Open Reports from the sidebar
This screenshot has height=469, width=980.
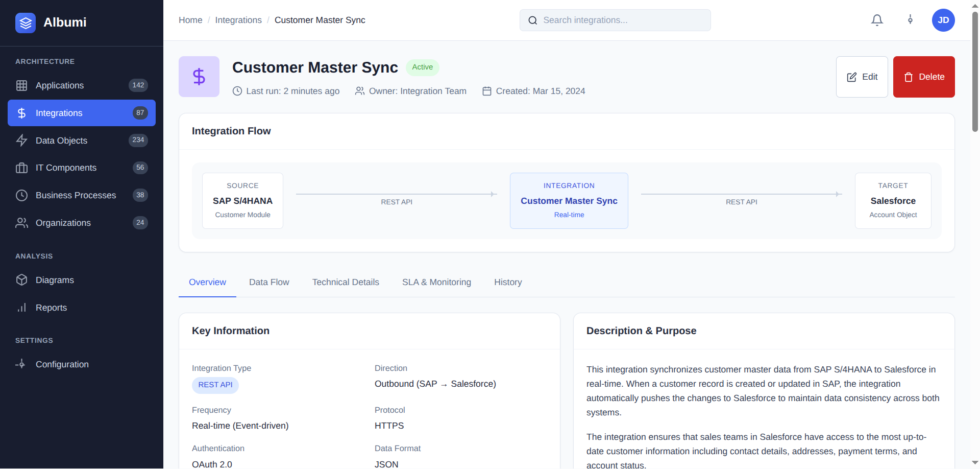(x=51, y=308)
